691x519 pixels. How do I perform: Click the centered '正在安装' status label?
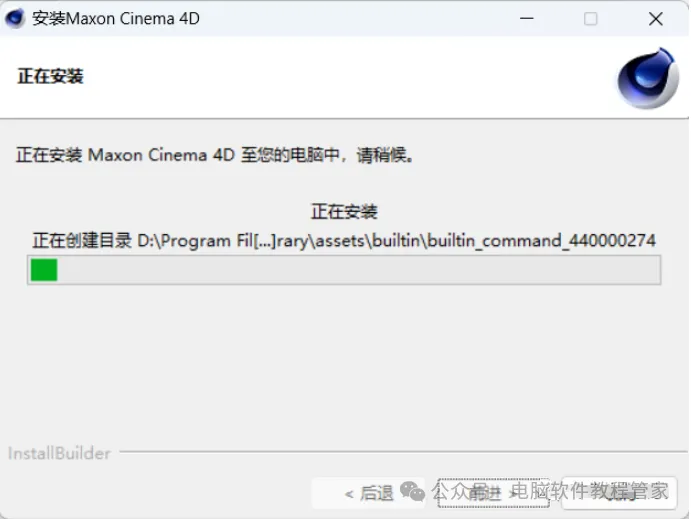(x=344, y=212)
